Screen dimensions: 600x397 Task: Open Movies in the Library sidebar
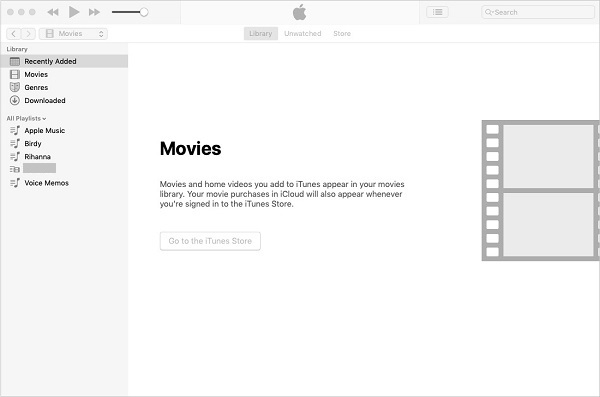pyautogui.click(x=64, y=74)
